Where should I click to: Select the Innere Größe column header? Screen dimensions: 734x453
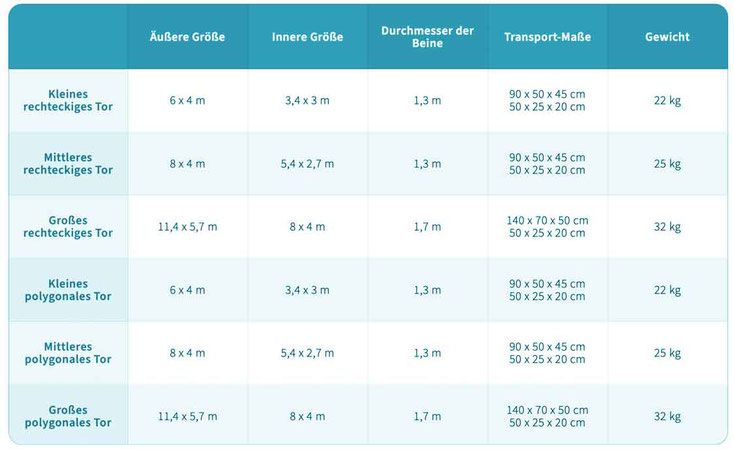tap(308, 37)
